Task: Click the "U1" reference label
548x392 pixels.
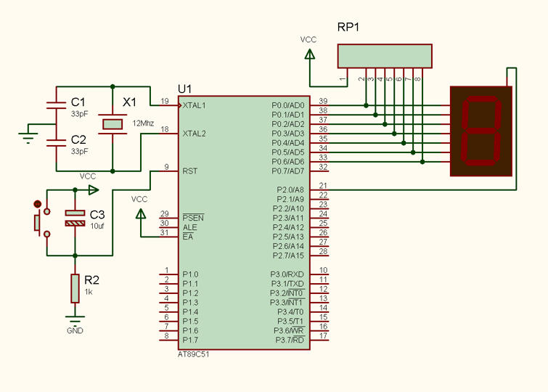Action: (184, 89)
